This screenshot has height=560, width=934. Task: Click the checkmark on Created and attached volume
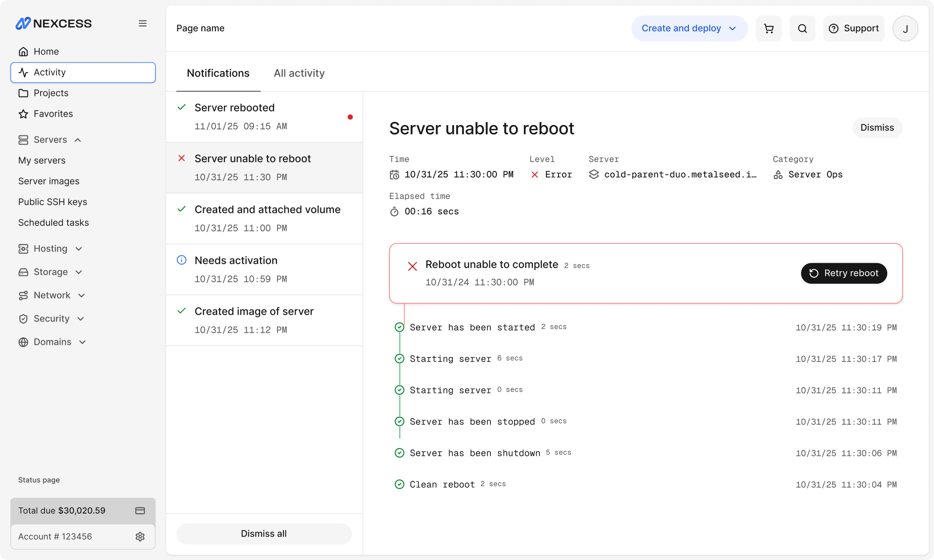coord(182,209)
